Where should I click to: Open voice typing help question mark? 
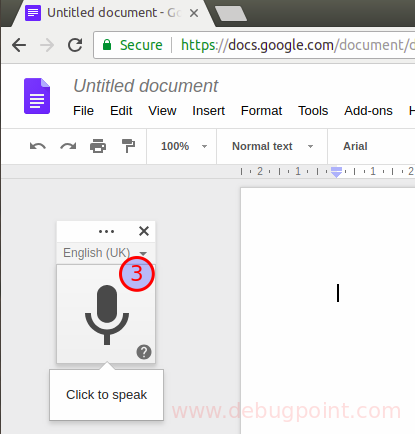click(144, 352)
